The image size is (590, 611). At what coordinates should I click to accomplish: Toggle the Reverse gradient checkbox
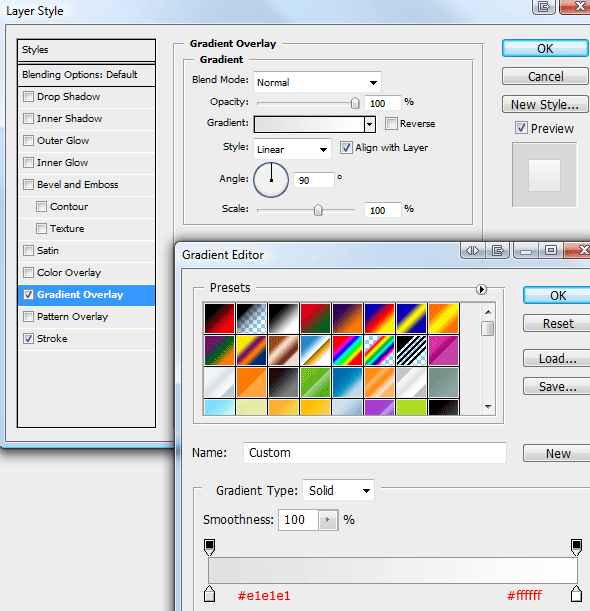pos(391,124)
